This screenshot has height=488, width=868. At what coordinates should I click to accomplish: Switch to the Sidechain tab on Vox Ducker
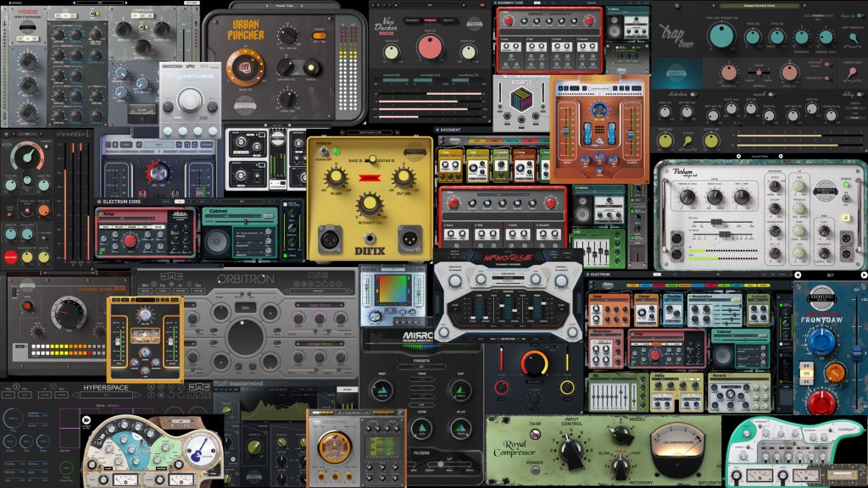point(448,20)
